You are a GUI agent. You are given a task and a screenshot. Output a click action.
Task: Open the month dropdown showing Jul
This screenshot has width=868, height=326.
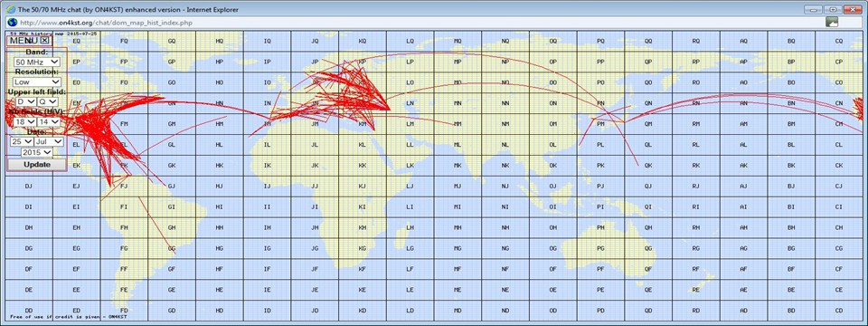[x=49, y=141]
